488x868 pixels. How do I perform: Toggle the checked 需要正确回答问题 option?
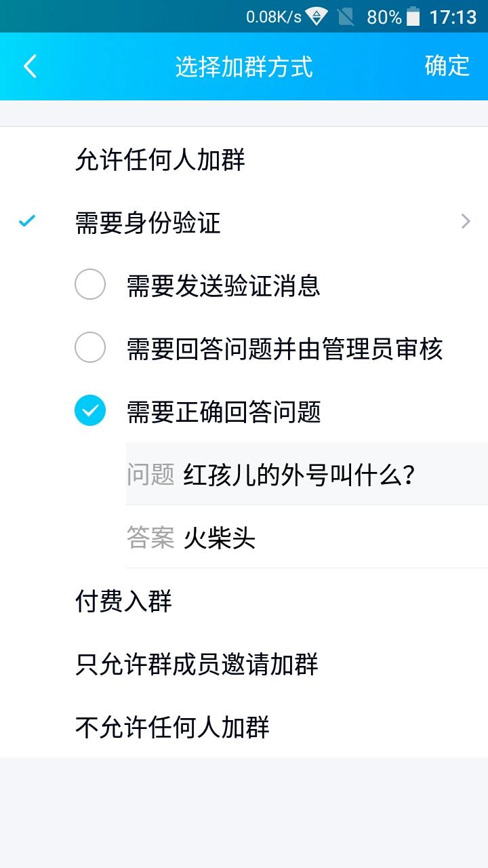point(90,410)
